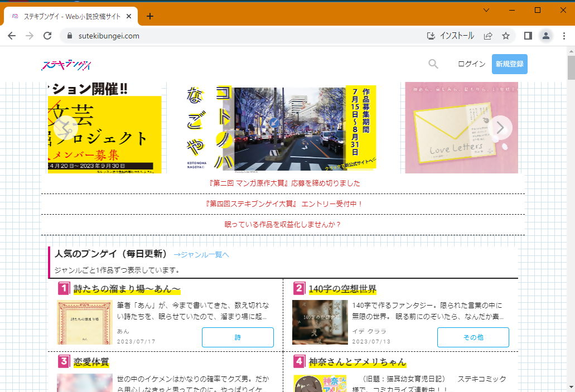Minimize the browser window
Image resolution: width=575 pixels, height=392 pixels.
coord(512,10)
